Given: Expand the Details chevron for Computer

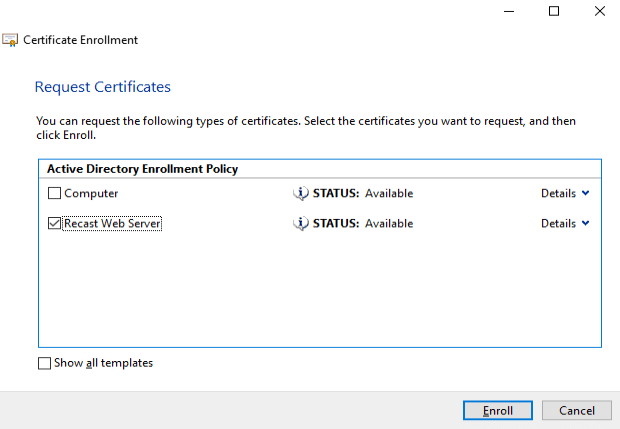Looking at the screenshot, I should pos(585,193).
